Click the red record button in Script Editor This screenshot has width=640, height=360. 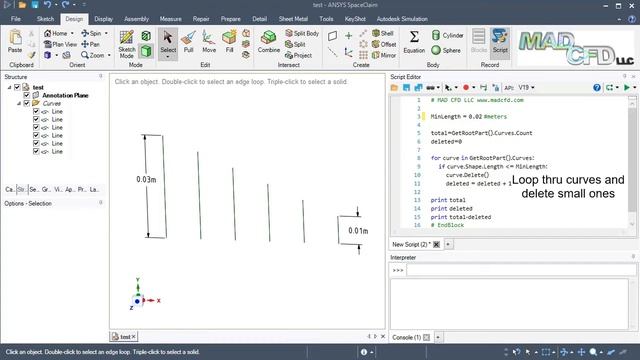click(x=466, y=87)
